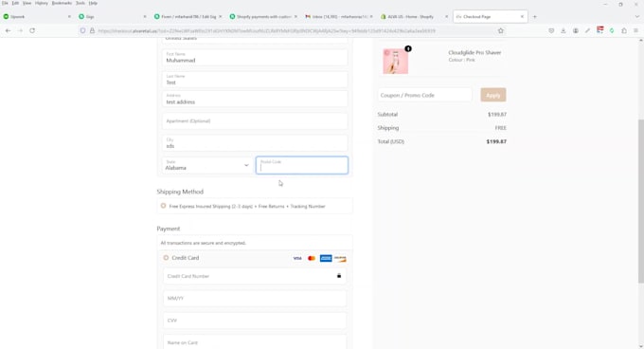Click the First Name field containing Muhammad

click(x=255, y=58)
